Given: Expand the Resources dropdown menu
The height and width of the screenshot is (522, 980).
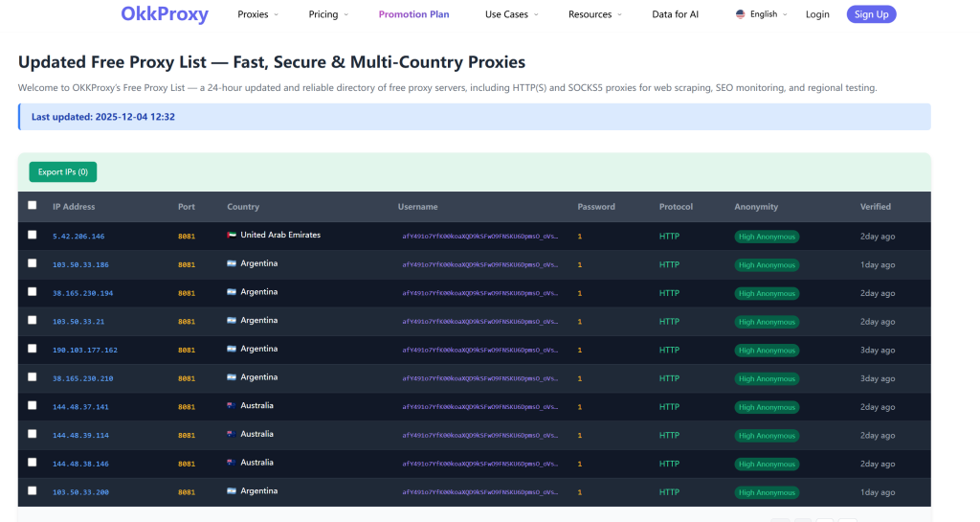Looking at the screenshot, I should tap(594, 14).
